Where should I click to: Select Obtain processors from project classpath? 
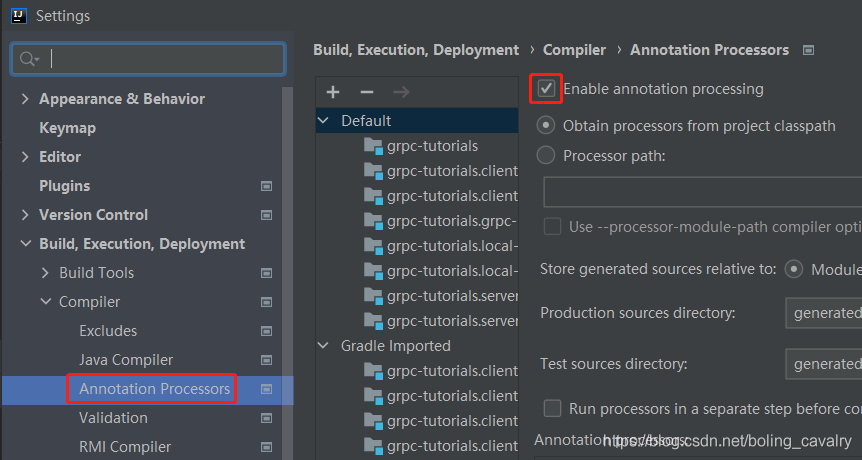click(546, 126)
